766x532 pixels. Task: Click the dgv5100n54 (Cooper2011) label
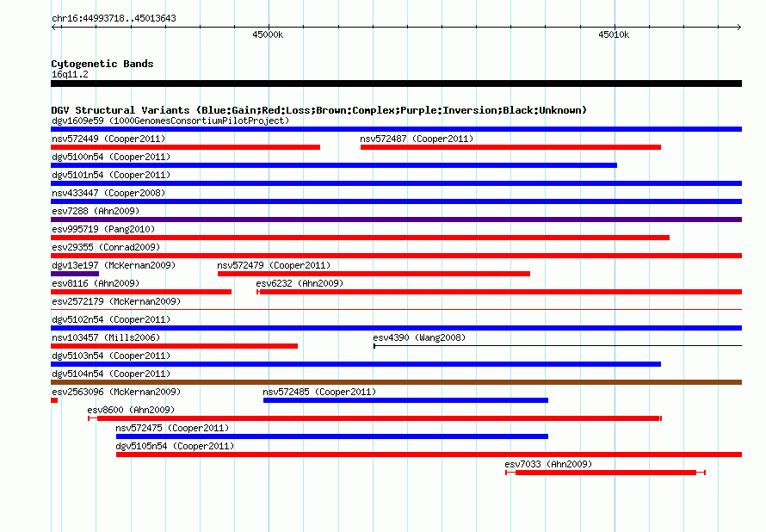click(x=111, y=157)
